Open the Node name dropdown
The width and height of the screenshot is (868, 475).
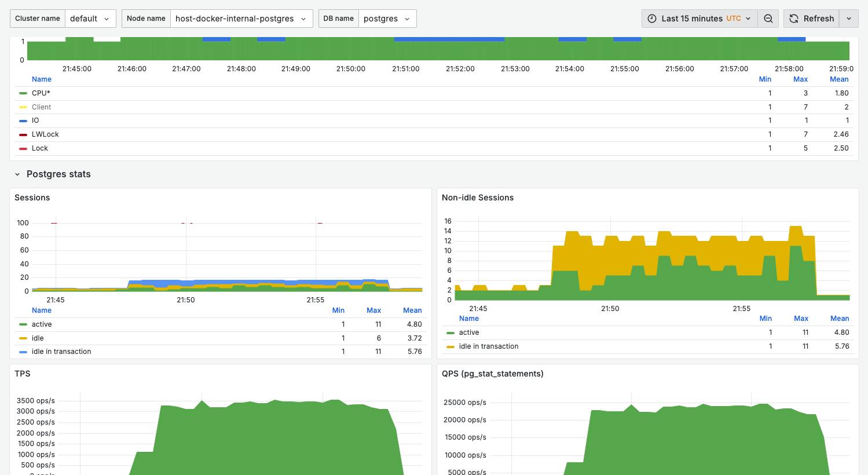coord(241,19)
